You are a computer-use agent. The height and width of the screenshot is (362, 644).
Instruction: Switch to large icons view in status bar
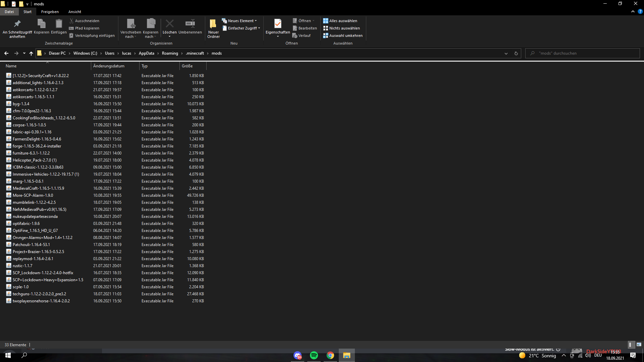pyautogui.click(x=639, y=345)
